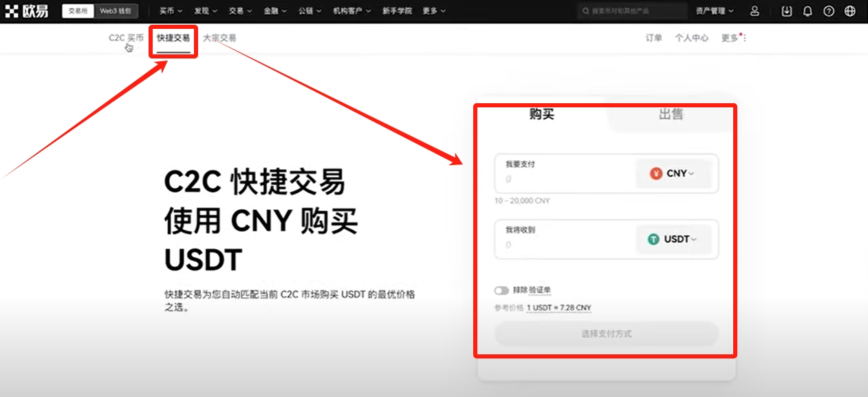The width and height of the screenshot is (868, 397).
Task: Switch to 大宗交易 tab
Action: [x=219, y=38]
